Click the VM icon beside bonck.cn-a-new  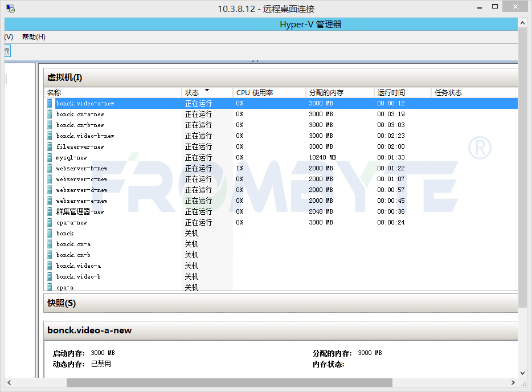[50, 114]
